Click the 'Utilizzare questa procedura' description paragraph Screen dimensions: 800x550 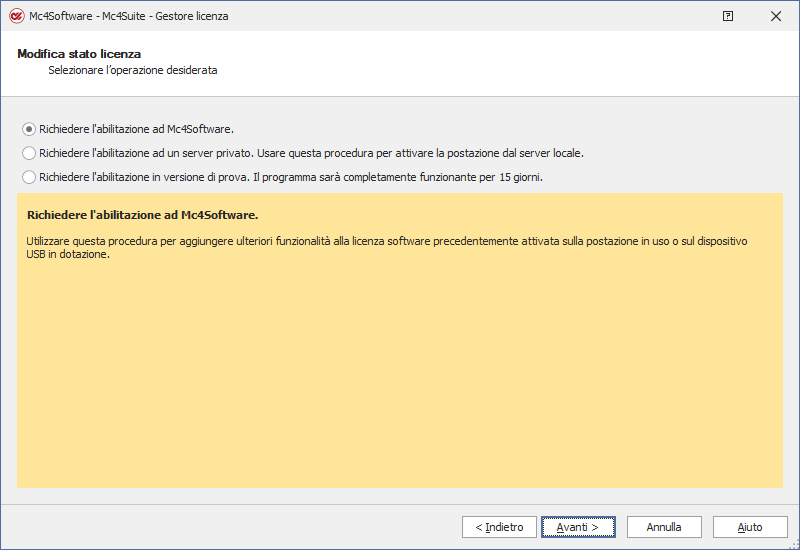pos(380,242)
